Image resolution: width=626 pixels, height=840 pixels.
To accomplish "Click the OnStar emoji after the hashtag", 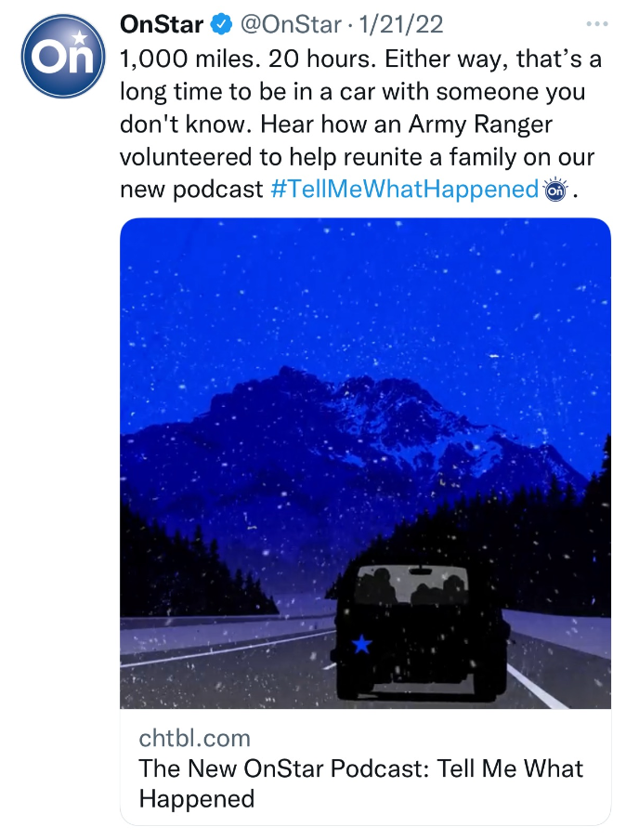I will click(x=556, y=190).
